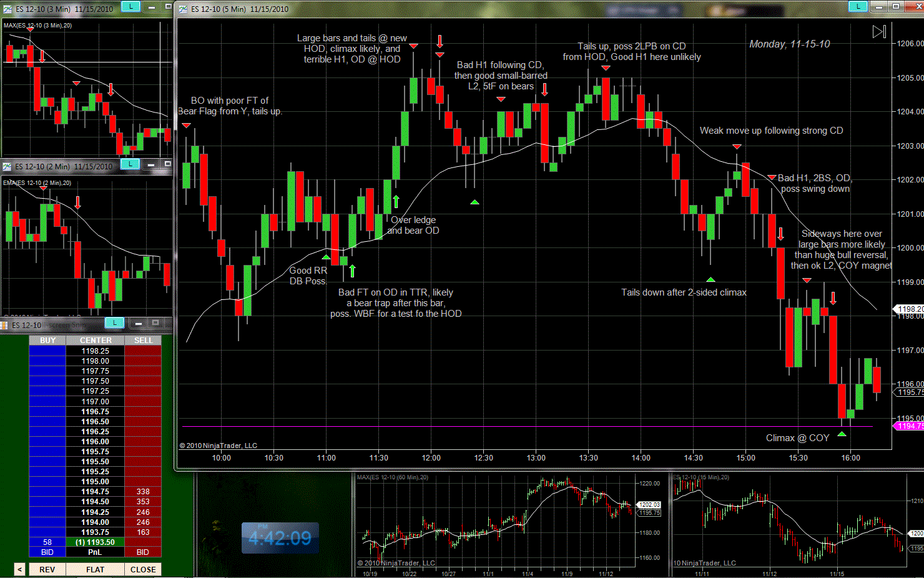The height and width of the screenshot is (578, 924).
Task: Maximize the 3 Min chart window
Action: [167, 6]
